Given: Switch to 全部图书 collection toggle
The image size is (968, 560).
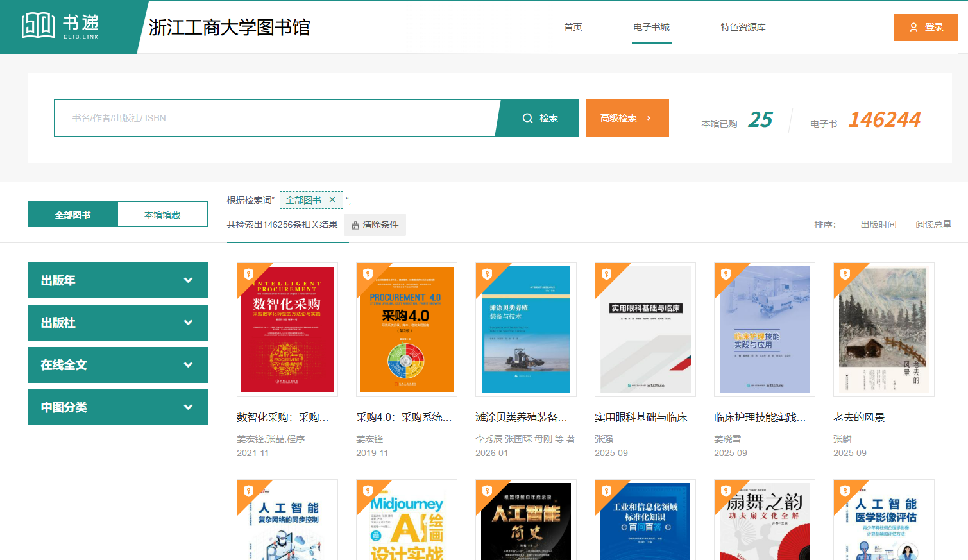Looking at the screenshot, I should pos(73,214).
